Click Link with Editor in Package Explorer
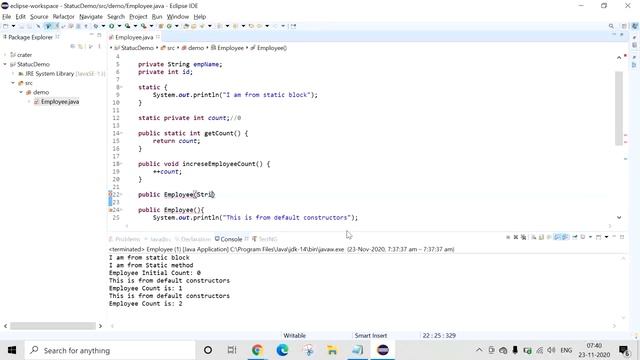Image resolution: width=640 pixels, height=360 pixels. click(x=80, y=46)
